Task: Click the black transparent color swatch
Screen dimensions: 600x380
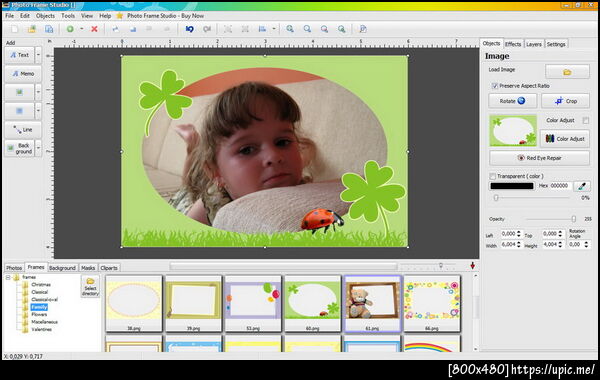Action: pos(512,186)
